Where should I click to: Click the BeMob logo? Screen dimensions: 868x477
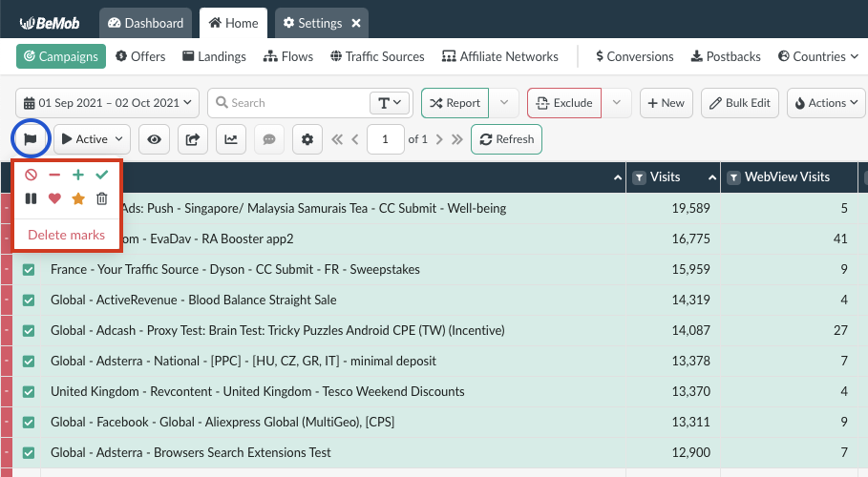click(50, 23)
